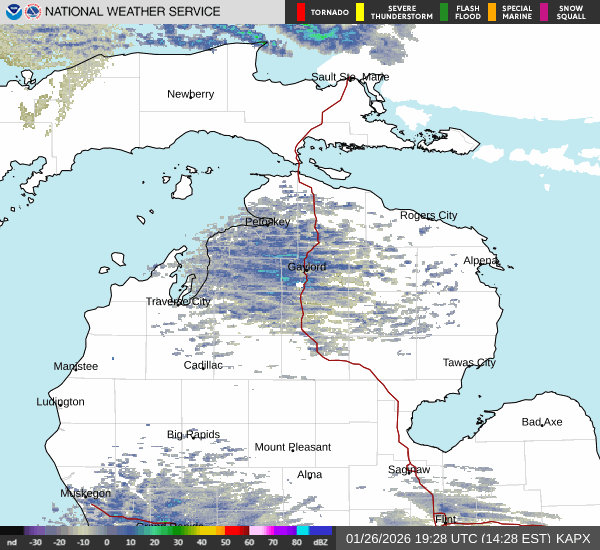The image size is (600, 550).
Task: Click the orange Special Marine legend swatch
Action: [x=492, y=12]
